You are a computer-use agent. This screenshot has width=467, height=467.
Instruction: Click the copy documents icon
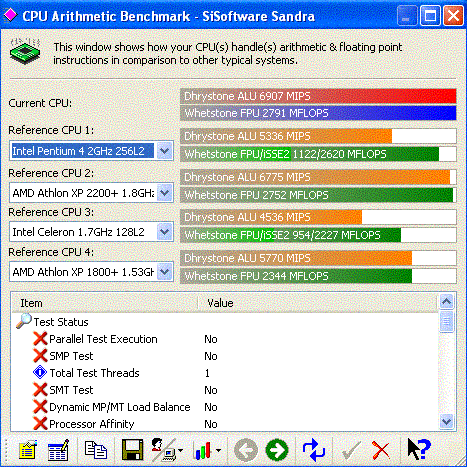point(96,450)
